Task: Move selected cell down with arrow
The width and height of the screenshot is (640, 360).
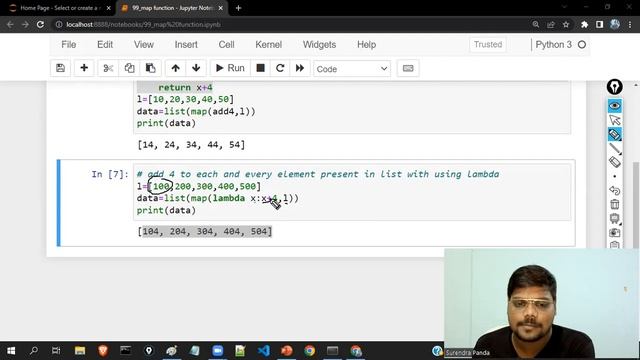Action: [196, 68]
